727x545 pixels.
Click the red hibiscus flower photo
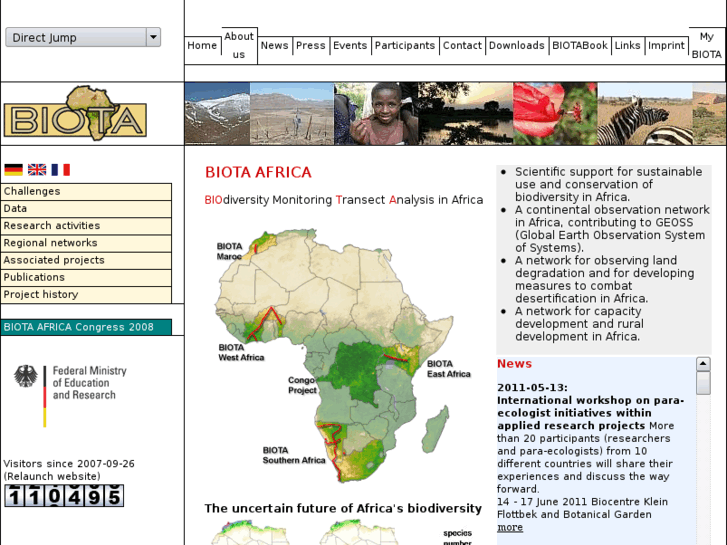tap(555, 114)
